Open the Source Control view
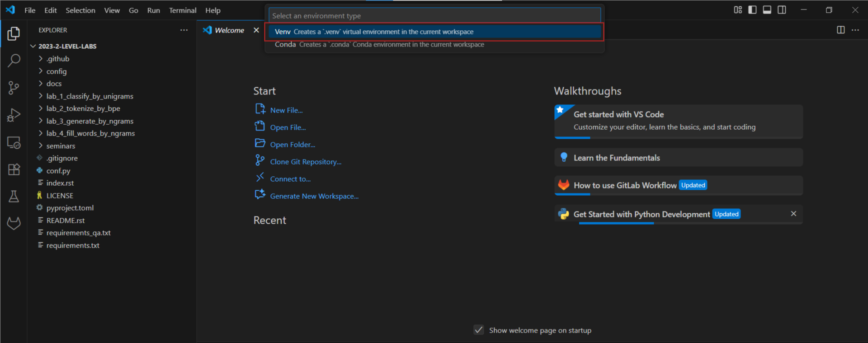 point(14,88)
